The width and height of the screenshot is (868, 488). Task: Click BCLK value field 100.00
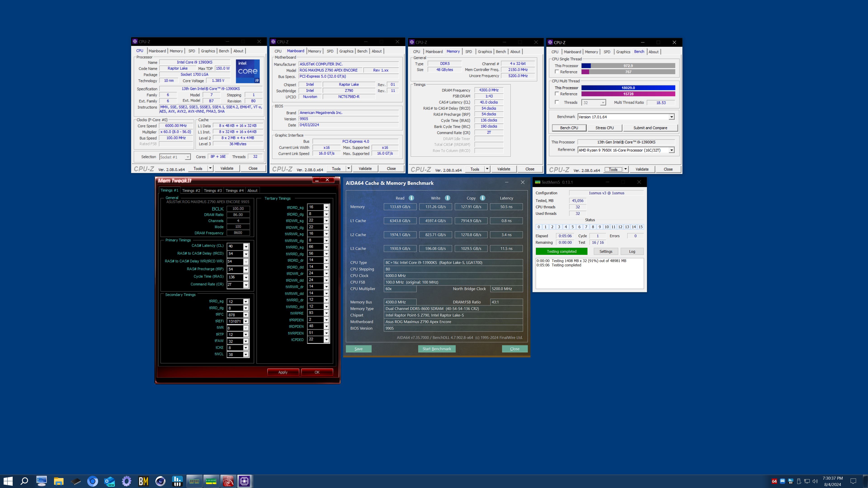pos(238,209)
